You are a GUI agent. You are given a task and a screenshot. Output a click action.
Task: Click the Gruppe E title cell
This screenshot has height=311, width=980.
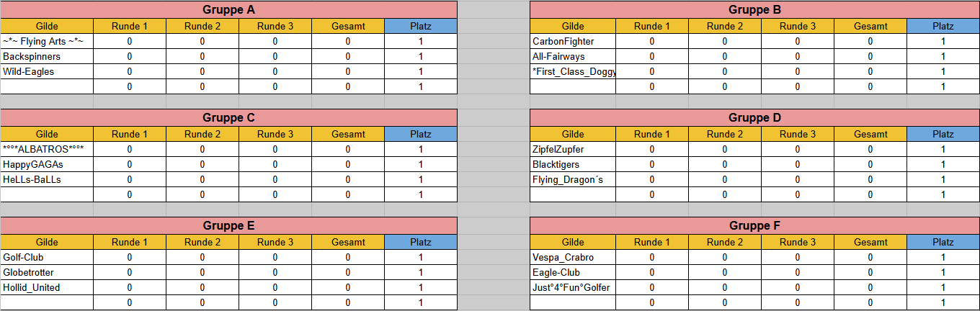(x=228, y=226)
